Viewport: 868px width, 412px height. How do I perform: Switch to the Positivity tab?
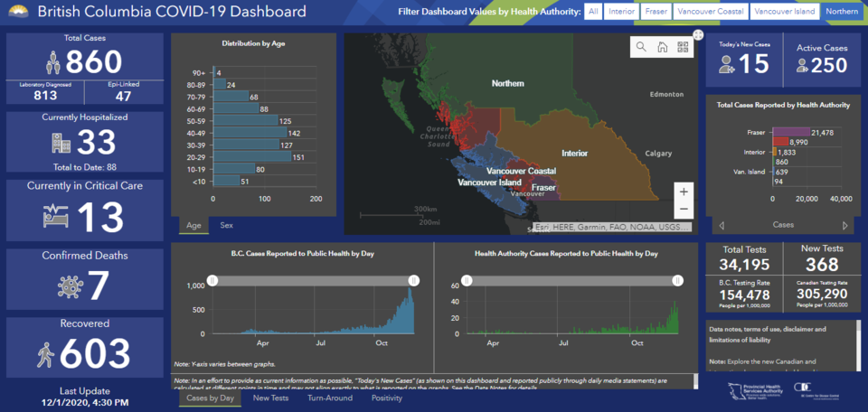(x=387, y=398)
